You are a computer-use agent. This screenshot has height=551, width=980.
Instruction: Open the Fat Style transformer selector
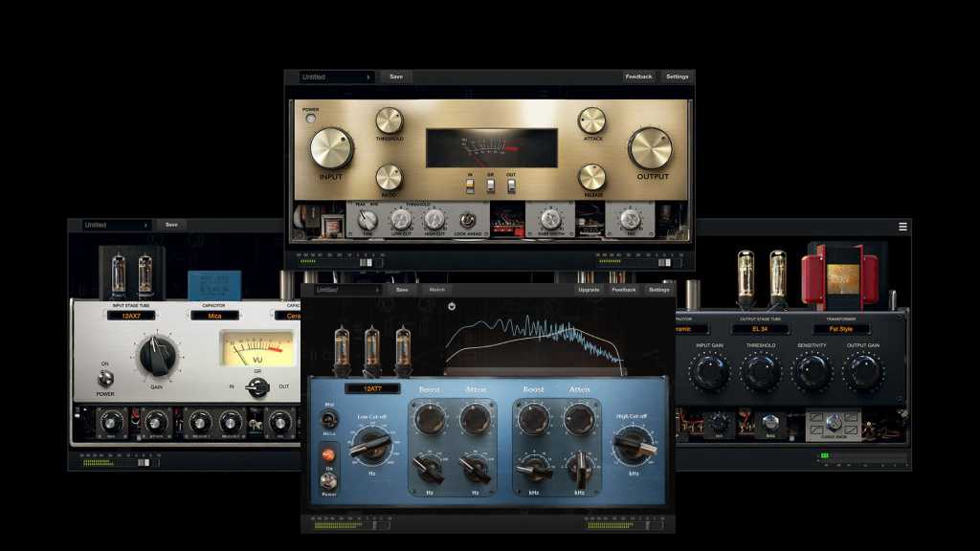(841, 328)
